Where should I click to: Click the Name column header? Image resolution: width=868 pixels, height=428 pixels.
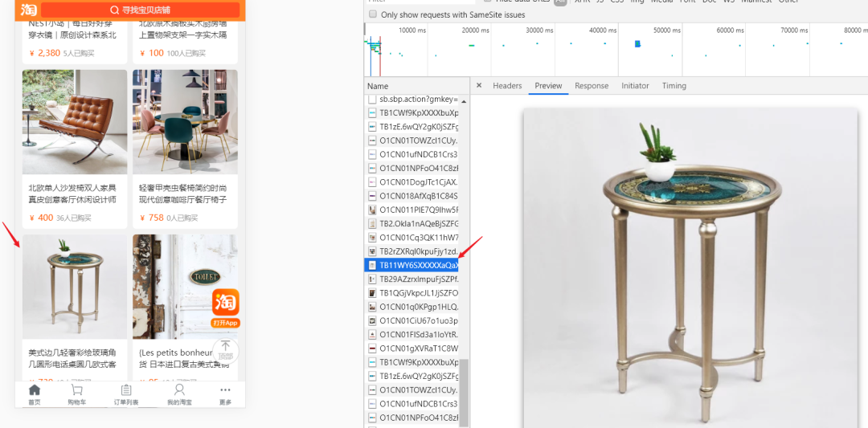point(378,86)
